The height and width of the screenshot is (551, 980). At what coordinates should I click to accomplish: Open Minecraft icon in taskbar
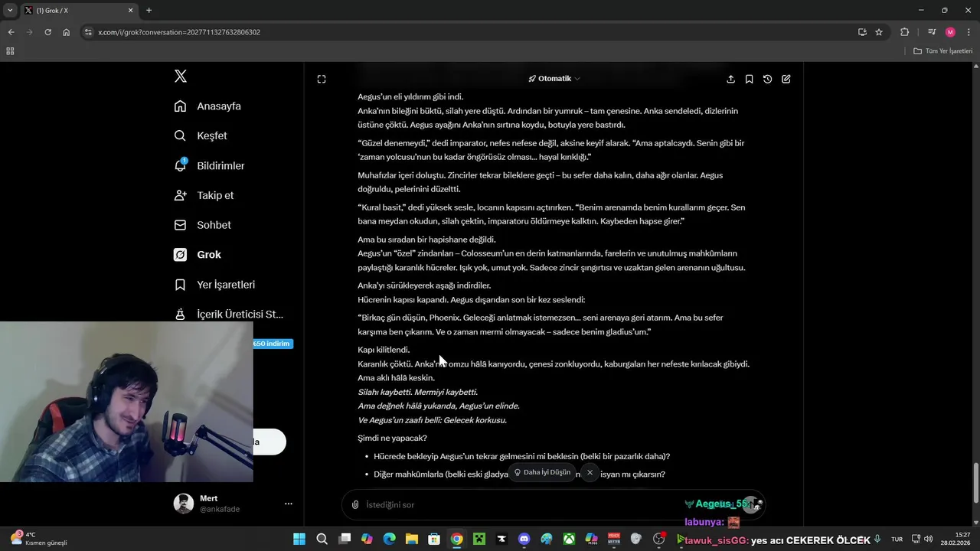click(479, 540)
